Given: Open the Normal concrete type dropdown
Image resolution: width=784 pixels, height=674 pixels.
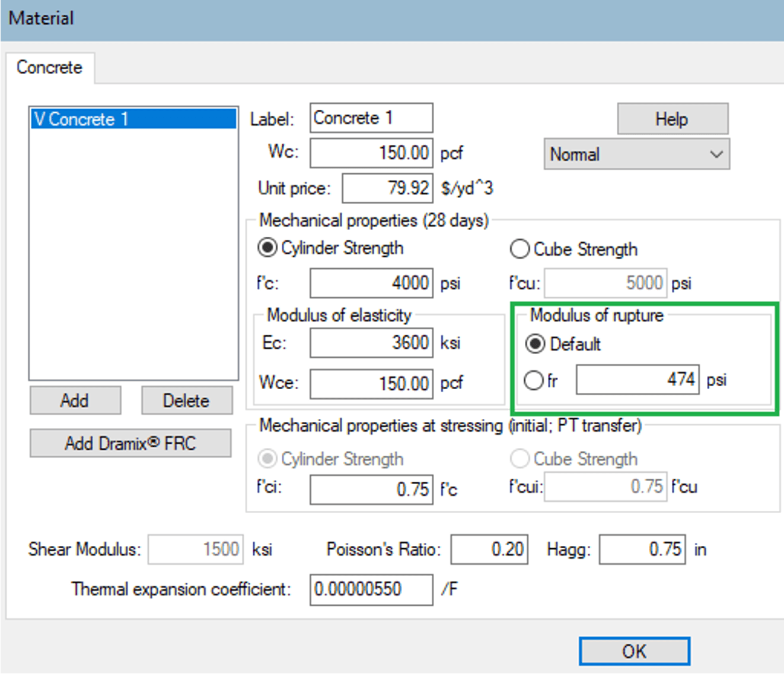Looking at the screenshot, I should coord(636,154).
